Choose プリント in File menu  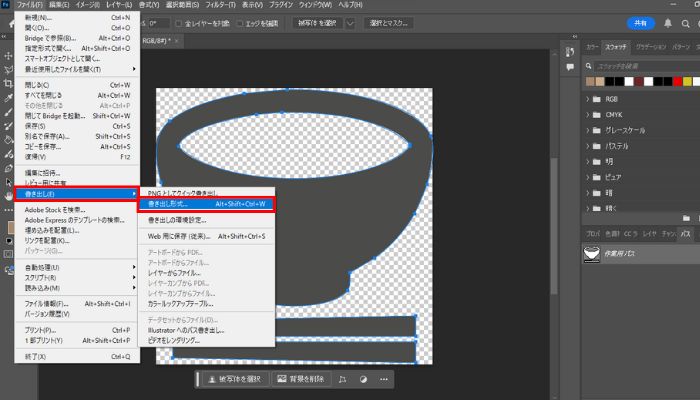[x=78, y=330]
